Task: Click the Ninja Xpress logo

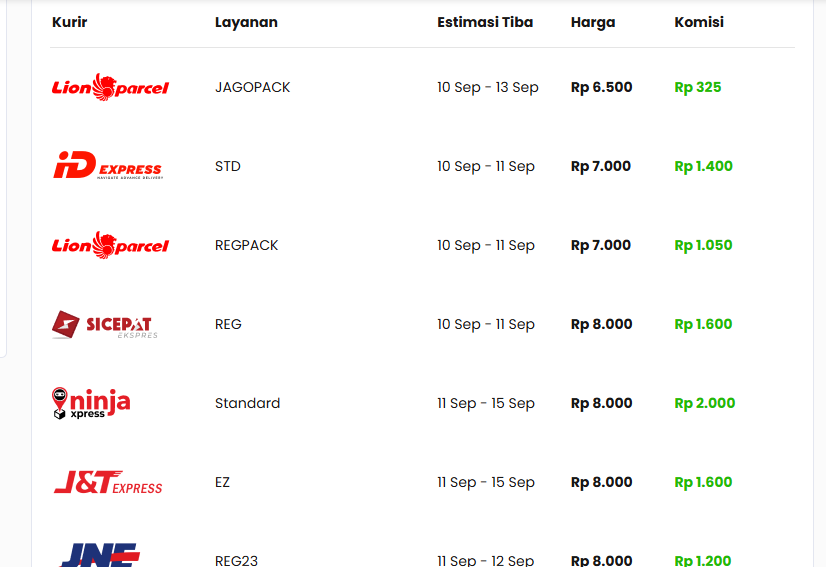Action: point(91,403)
